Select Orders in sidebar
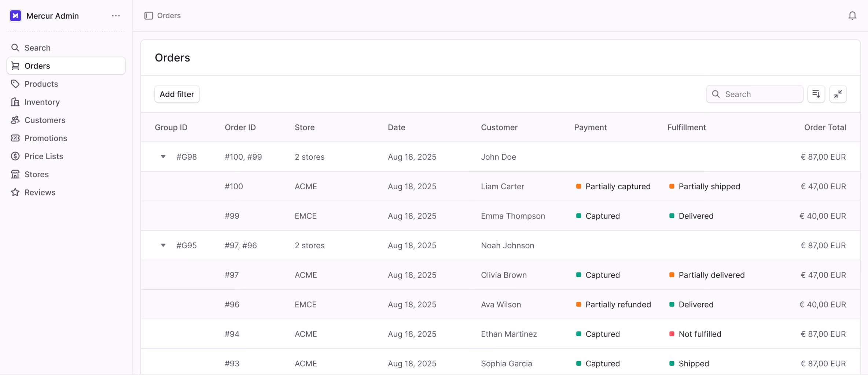This screenshot has width=868, height=375. (x=66, y=66)
